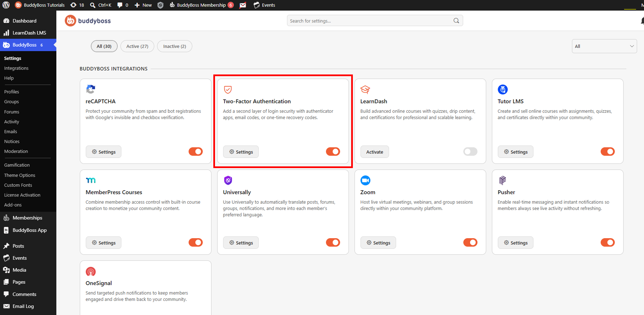Open Universally Settings button

tap(241, 243)
